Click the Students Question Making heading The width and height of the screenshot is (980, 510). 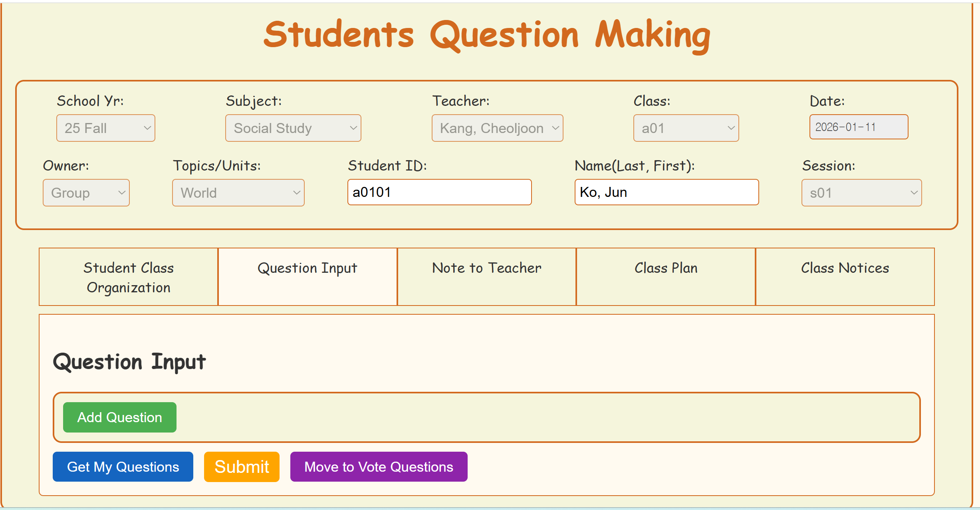[x=487, y=35]
